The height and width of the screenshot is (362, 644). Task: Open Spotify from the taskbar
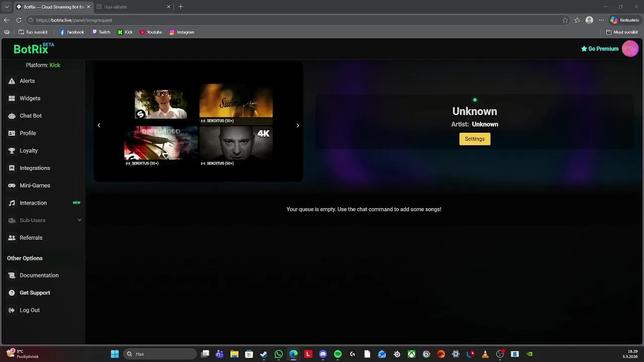(x=338, y=354)
